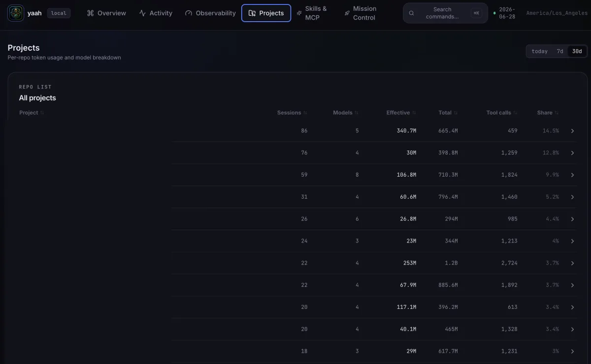Sort by Tool calls column header
Image resolution: width=591 pixels, height=364 pixels.
pos(502,113)
